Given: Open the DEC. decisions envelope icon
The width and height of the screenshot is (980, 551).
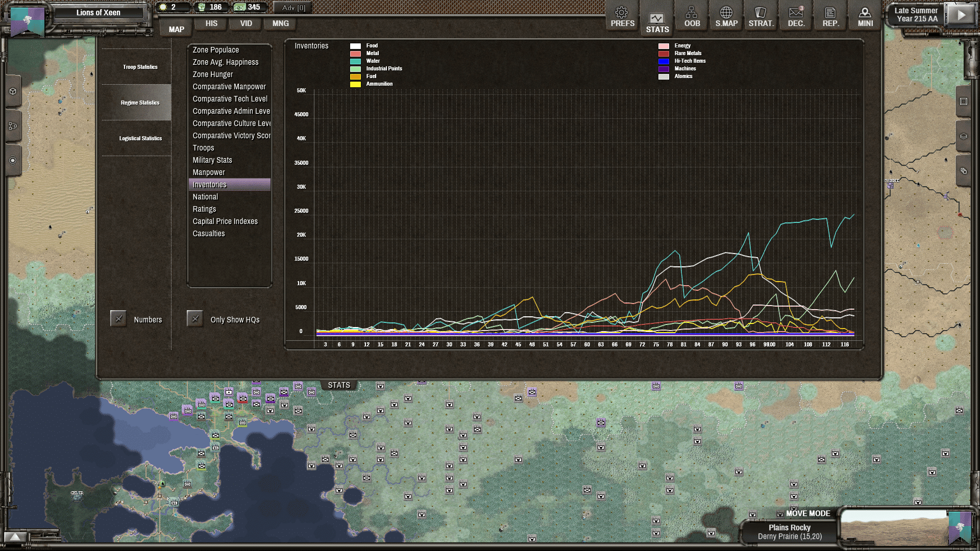Looking at the screenshot, I should point(796,16).
